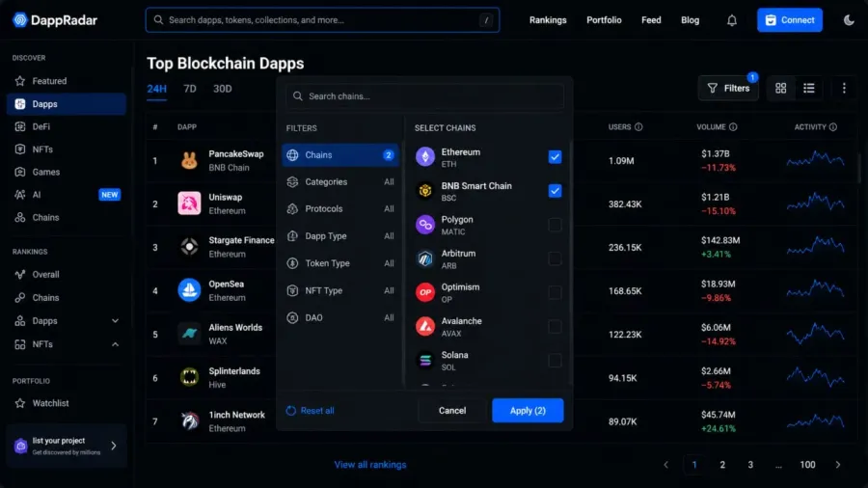Open the notifications bell
The width and height of the screenshot is (868, 488).
pos(732,20)
